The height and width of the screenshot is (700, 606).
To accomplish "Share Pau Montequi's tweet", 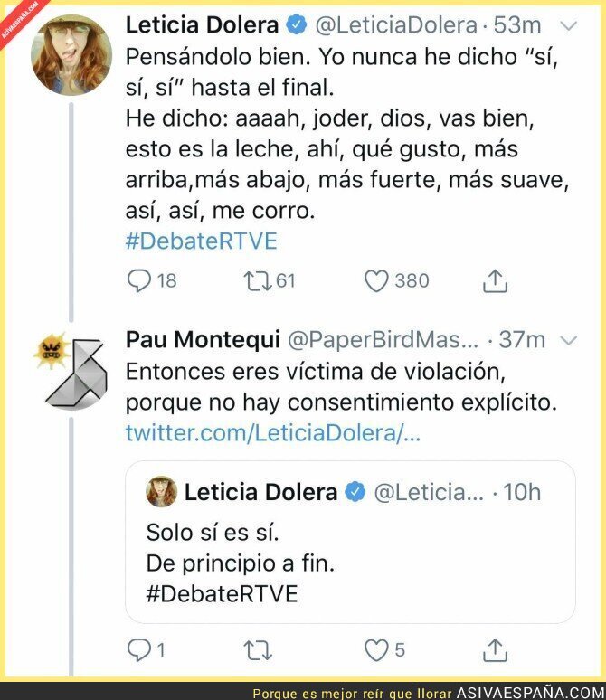I will pyautogui.click(x=494, y=648).
